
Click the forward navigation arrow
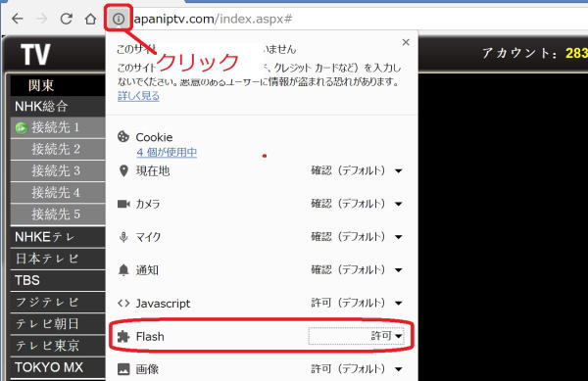click(41, 19)
